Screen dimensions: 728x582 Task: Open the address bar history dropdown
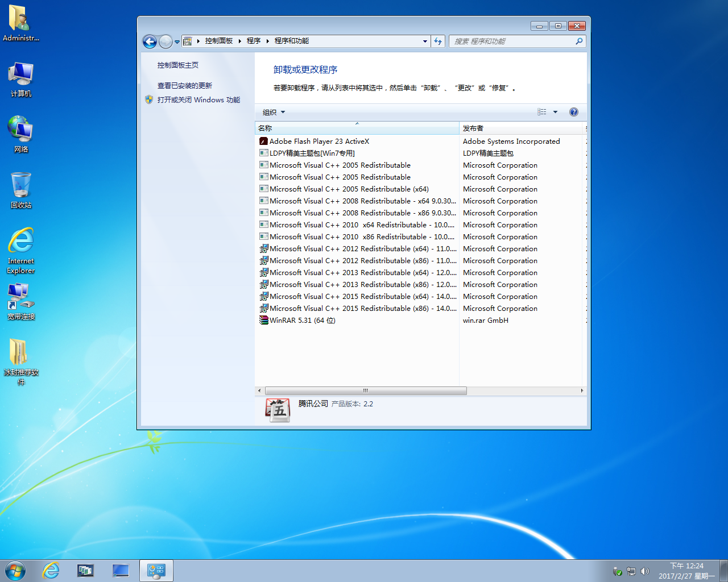click(425, 41)
